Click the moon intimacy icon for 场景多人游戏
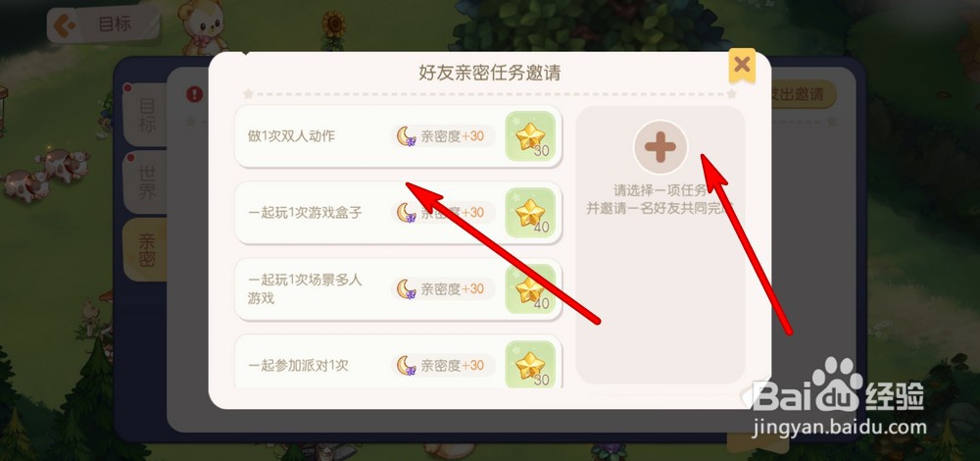Viewport: 980px width, 461px height. pyautogui.click(x=407, y=288)
